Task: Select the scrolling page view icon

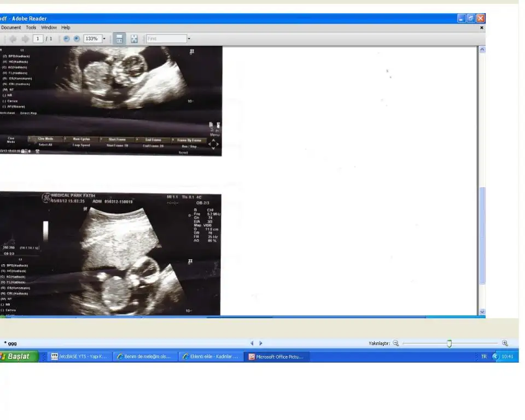Action: click(119, 39)
